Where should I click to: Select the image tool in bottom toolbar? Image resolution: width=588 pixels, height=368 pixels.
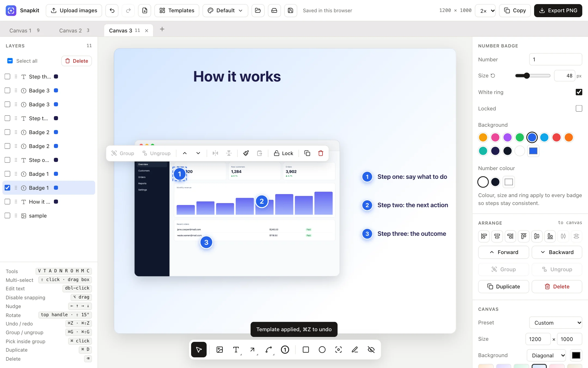click(x=219, y=349)
